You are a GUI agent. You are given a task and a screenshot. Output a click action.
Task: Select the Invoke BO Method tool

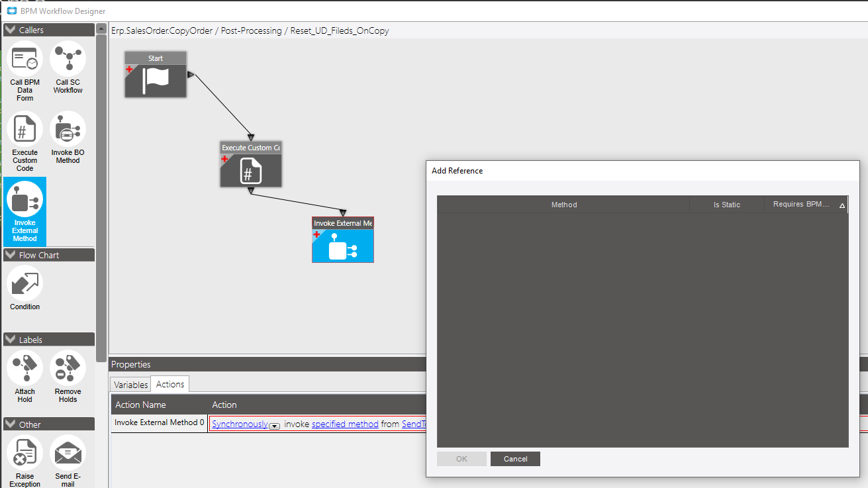[x=68, y=129]
